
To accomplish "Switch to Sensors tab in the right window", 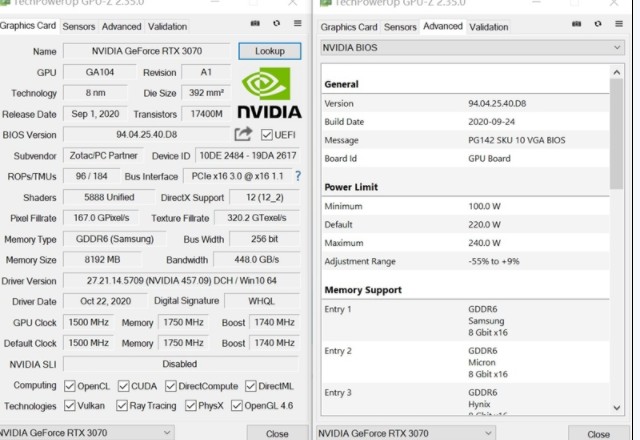I will pyautogui.click(x=400, y=27).
